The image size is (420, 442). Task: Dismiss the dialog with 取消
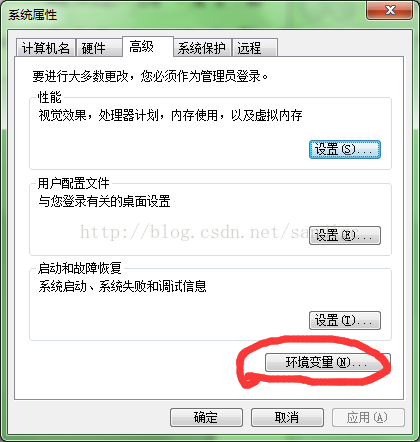tap(287, 417)
